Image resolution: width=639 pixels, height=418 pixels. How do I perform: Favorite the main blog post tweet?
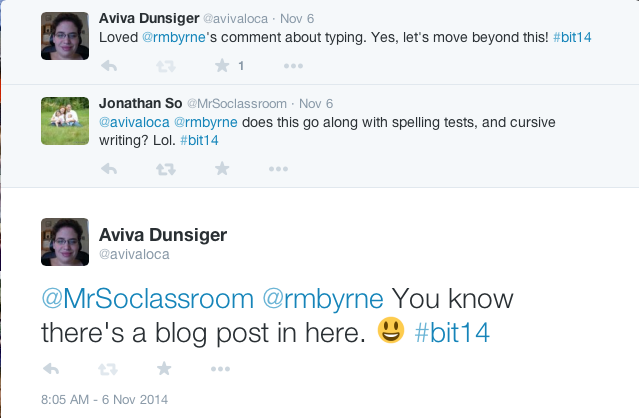164,369
